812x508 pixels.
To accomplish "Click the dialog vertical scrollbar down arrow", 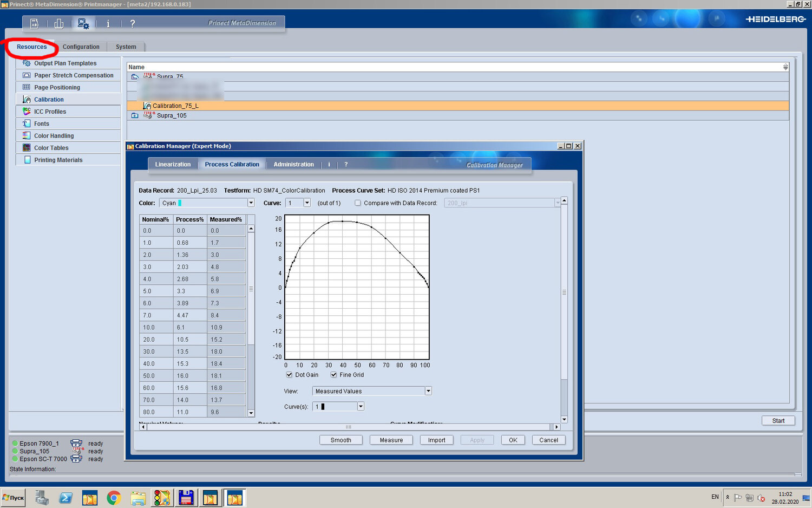I will pos(564,420).
